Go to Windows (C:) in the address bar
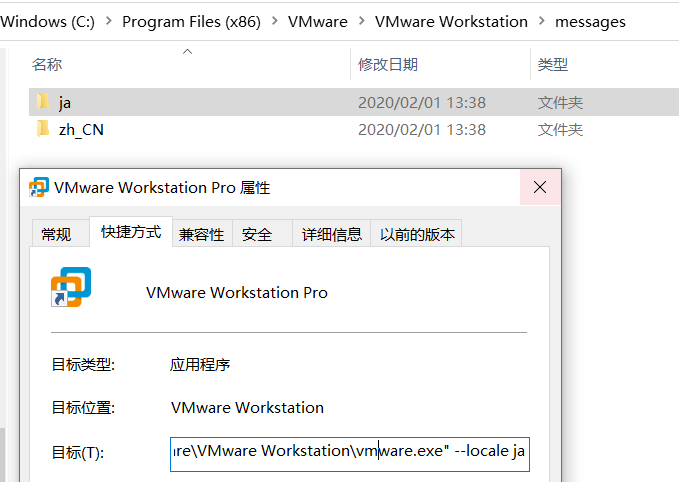This screenshot has width=679, height=482. point(47,21)
